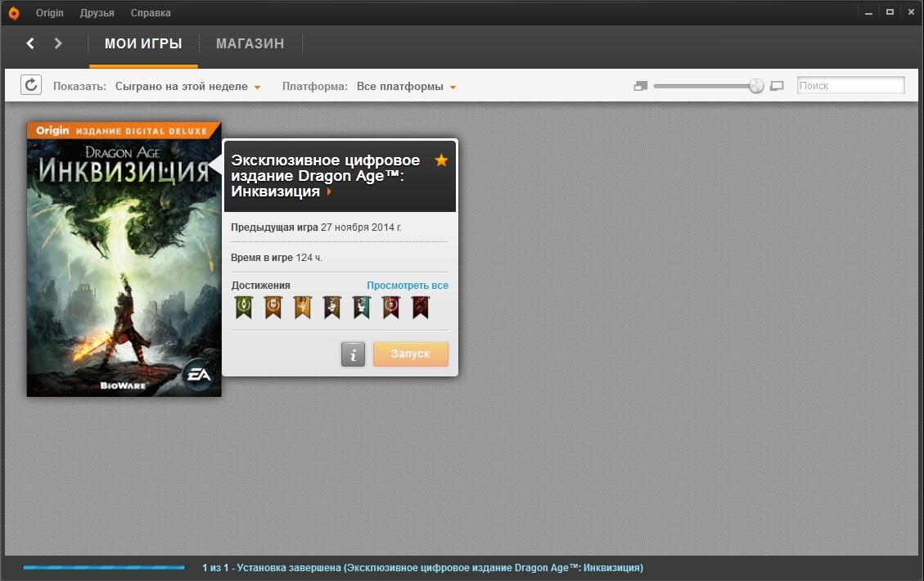The height and width of the screenshot is (581, 924).
Task: Click the fifth teal achievement banner
Action: pos(361,307)
